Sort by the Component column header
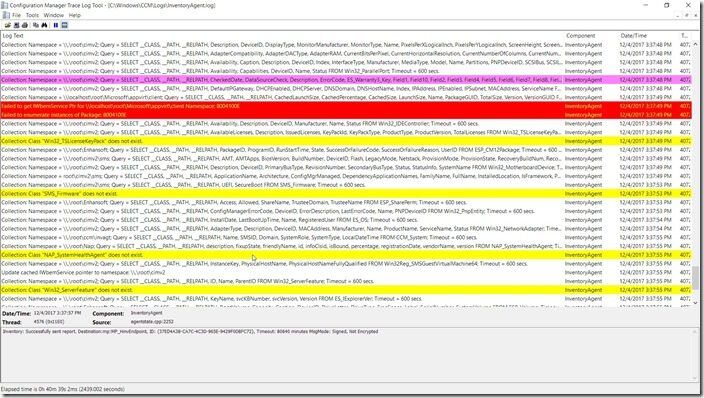704x398 pixels. (x=590, y=35)
